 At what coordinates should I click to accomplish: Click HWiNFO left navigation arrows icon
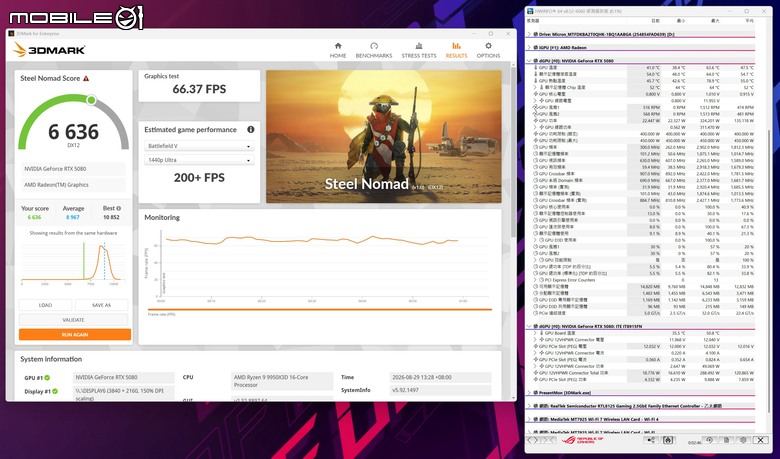coord(533,440)
